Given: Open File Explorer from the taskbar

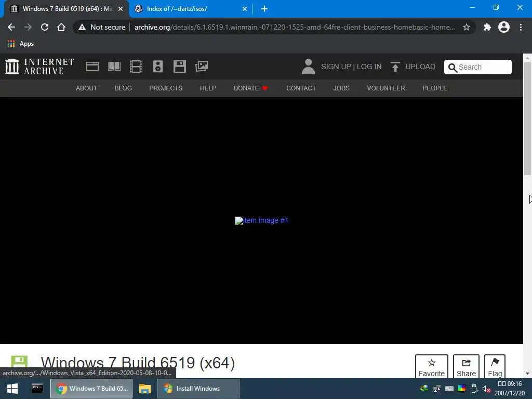Looking at the screenshot, I should pos(145,389).
